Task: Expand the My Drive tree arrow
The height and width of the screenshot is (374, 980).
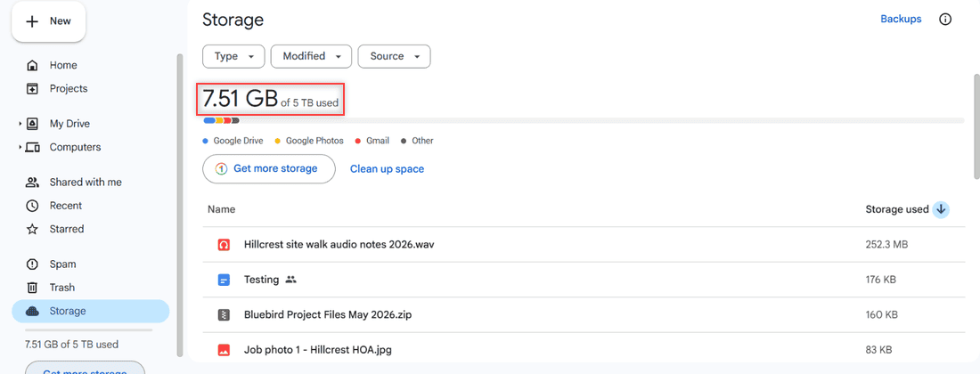Action: [x=20, y=124]
